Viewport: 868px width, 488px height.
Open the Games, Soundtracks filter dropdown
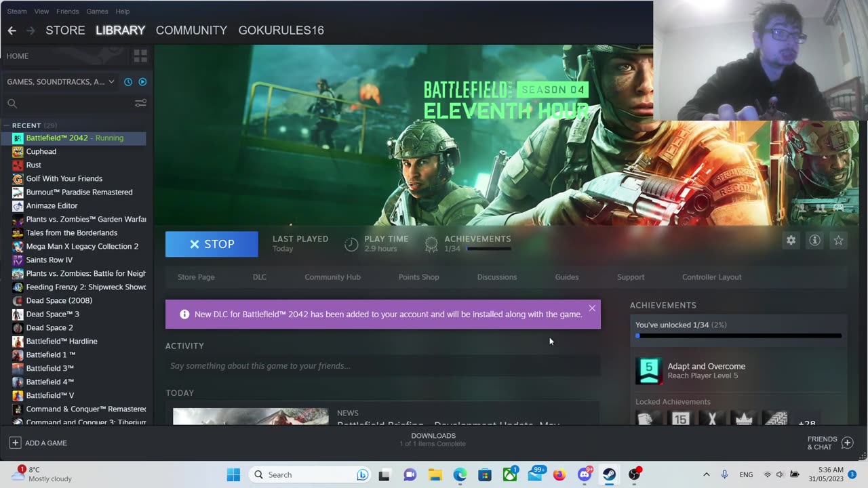tap(61, 82)
